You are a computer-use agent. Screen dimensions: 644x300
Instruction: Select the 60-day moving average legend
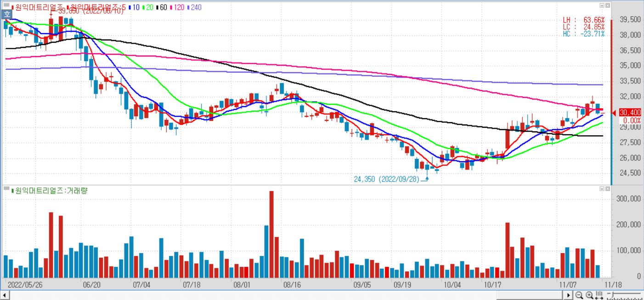point(162,8)
